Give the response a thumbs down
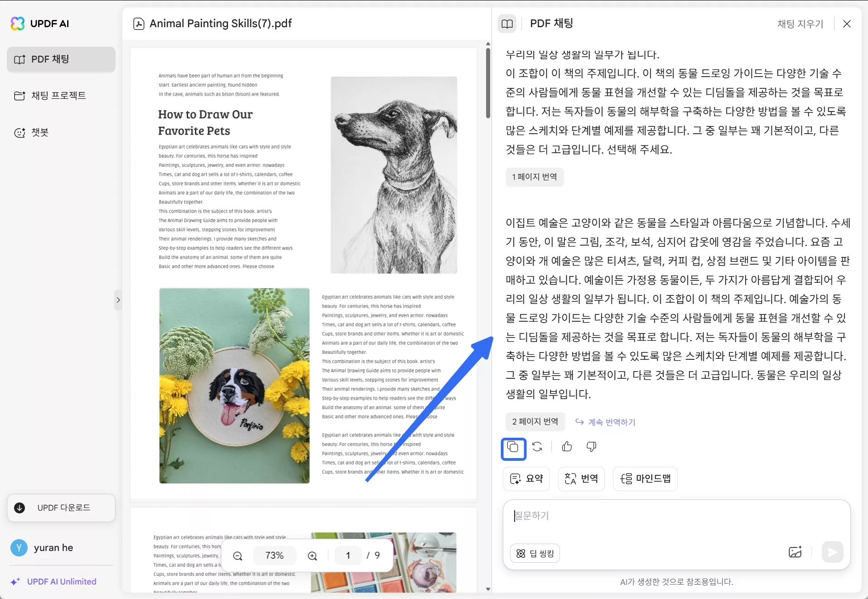The image size is (868, 599). (591, 447)
